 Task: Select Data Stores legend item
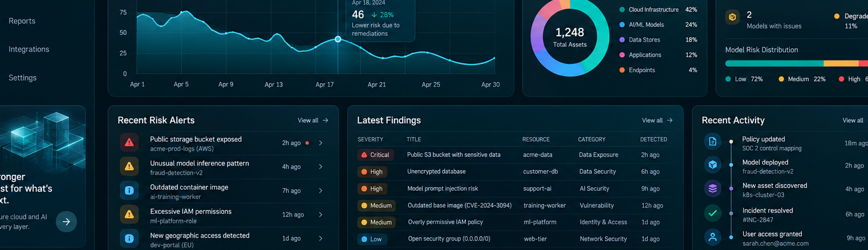coord(658,40)
